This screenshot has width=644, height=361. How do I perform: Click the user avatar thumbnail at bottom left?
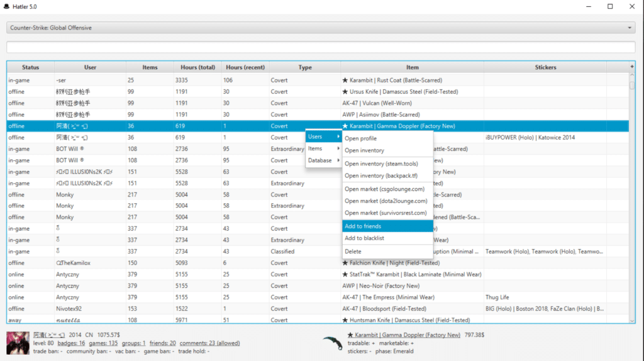(18, 343)
